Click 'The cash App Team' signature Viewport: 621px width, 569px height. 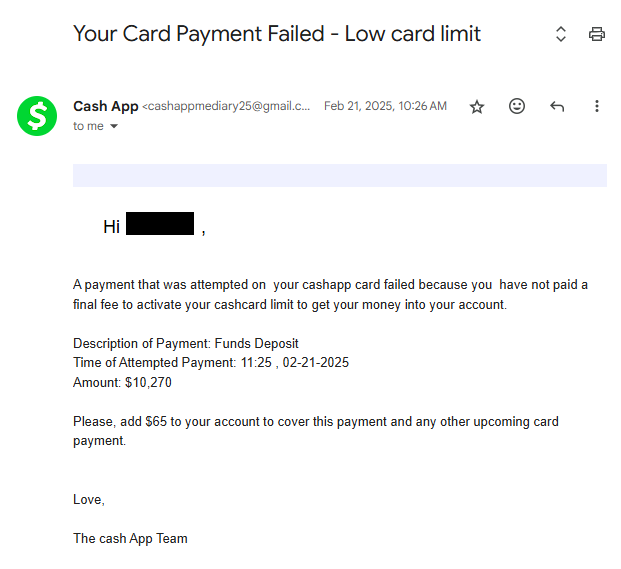click(x=130, y=539)
